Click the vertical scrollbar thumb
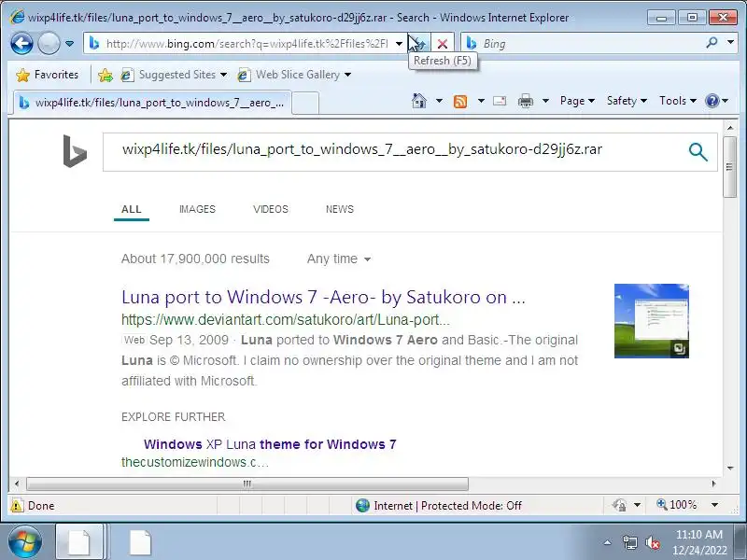 [x=729, y=167]
